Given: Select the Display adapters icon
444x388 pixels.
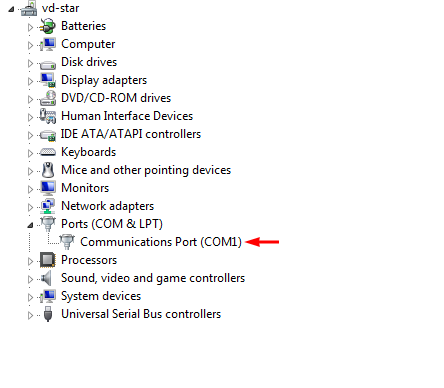Looking at the screenshot, I should point(48,80).
